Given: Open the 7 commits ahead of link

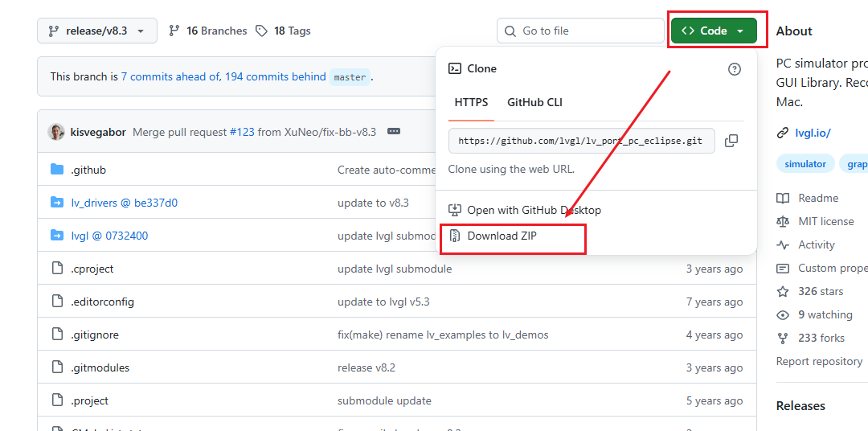Looking at the screenshot, I should pos(171,76).
